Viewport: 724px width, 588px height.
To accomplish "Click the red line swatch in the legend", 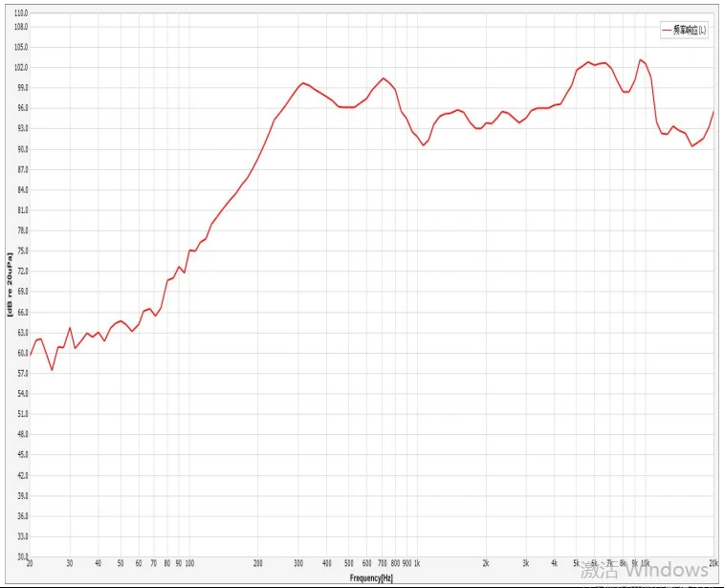I will click(667, 30).
